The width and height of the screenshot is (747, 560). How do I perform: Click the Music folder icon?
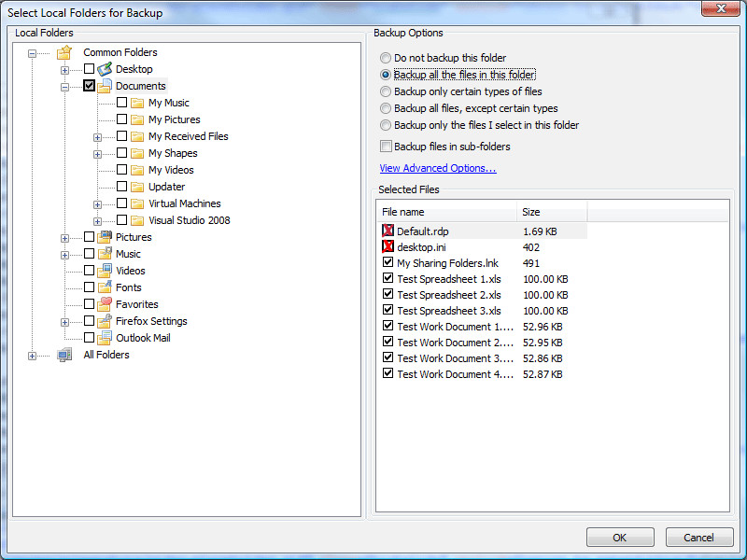click(105, 254)
